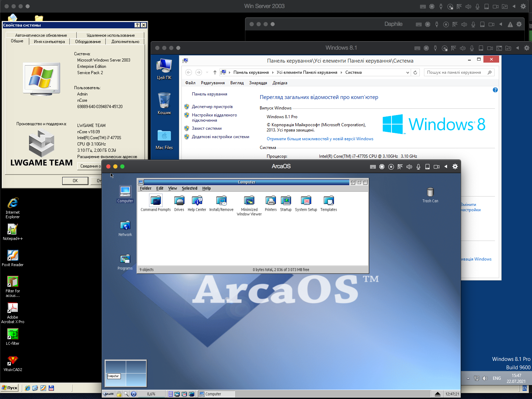Viewport: 532px width, 399px height.
Task: Click the shutdown power icon in the ArcaOS taskbar
Action: click(134, 394)
